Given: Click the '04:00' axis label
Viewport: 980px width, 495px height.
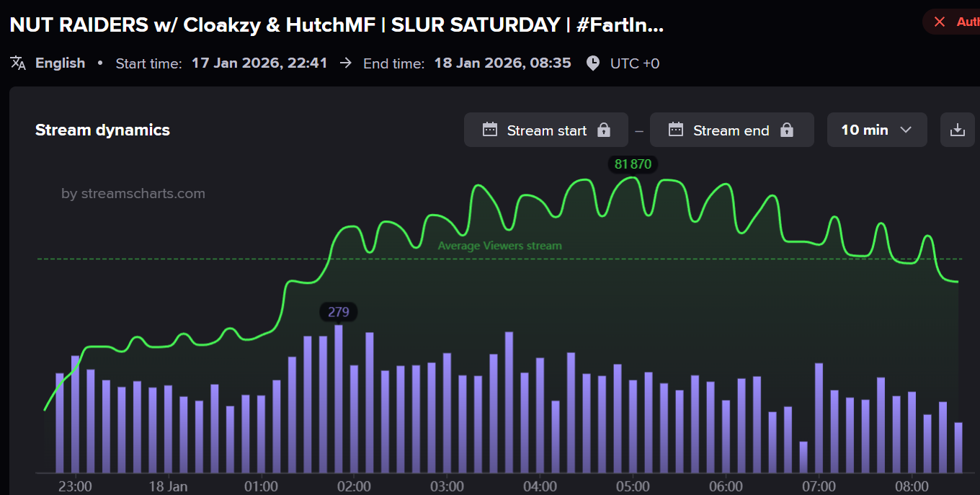Looking at the screenshot, I should [540, 486].
